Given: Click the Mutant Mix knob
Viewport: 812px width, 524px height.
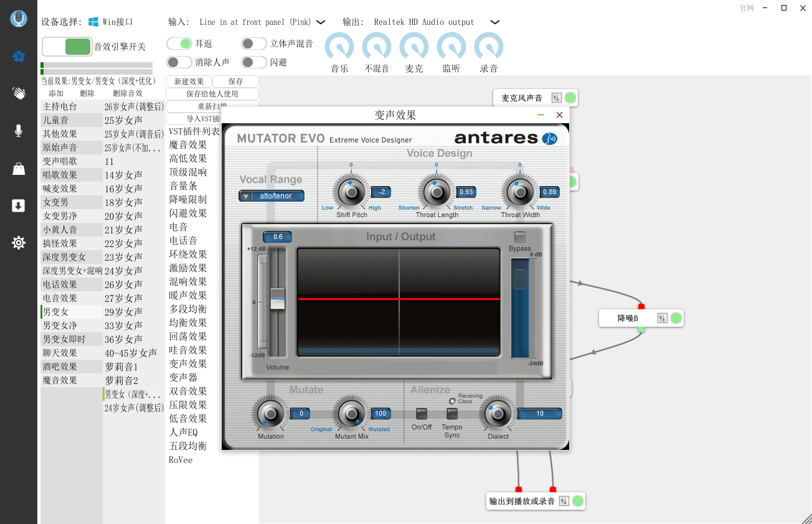Looking at the screenshot, I should [352, 414].
